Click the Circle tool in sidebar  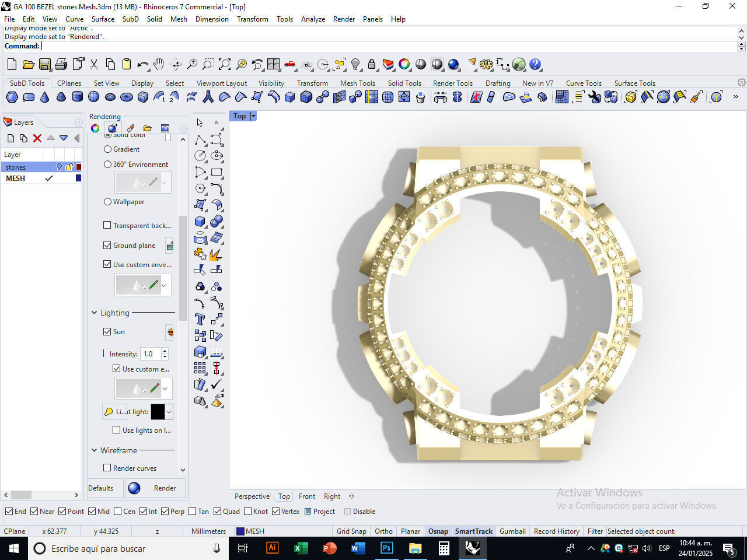[200, 156]
